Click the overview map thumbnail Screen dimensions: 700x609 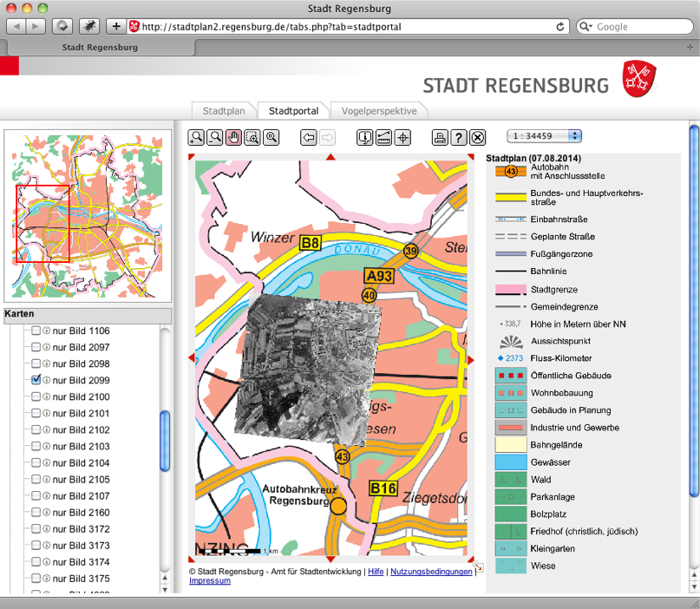(x=88, y=216)
